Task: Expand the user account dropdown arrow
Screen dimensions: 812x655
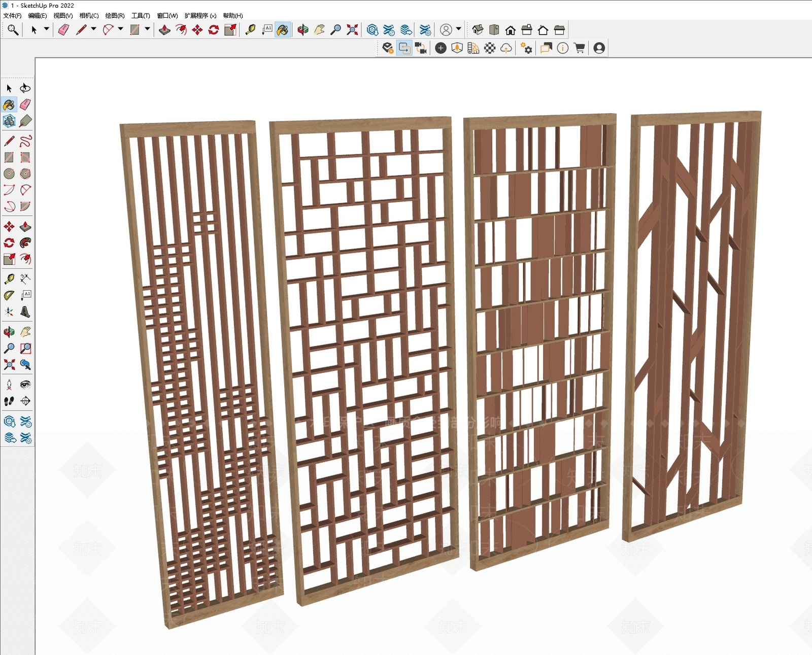Action: 458,29
